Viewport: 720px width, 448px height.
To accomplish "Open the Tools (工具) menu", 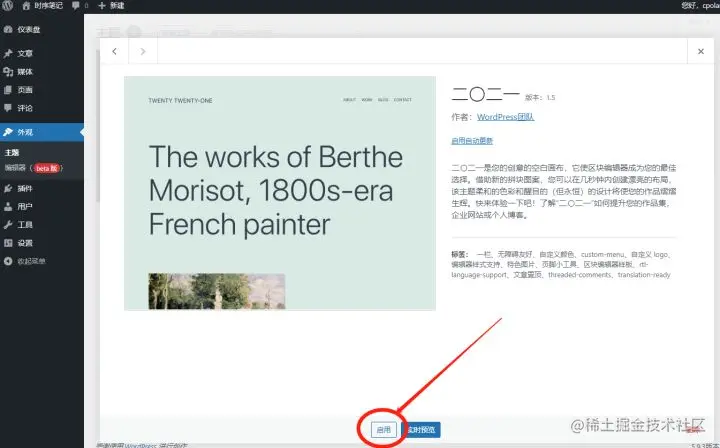I will (41, 225).
